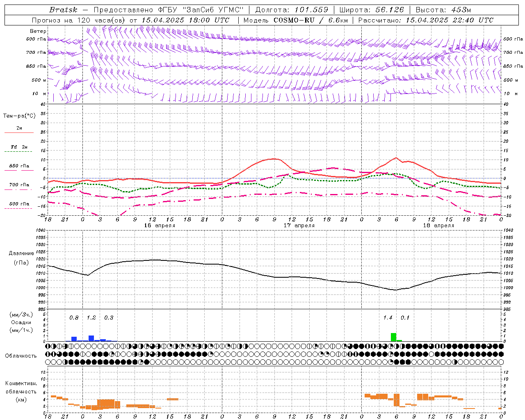
Task: Click the '10 м' wind level label on left
Action: (39, 94)
